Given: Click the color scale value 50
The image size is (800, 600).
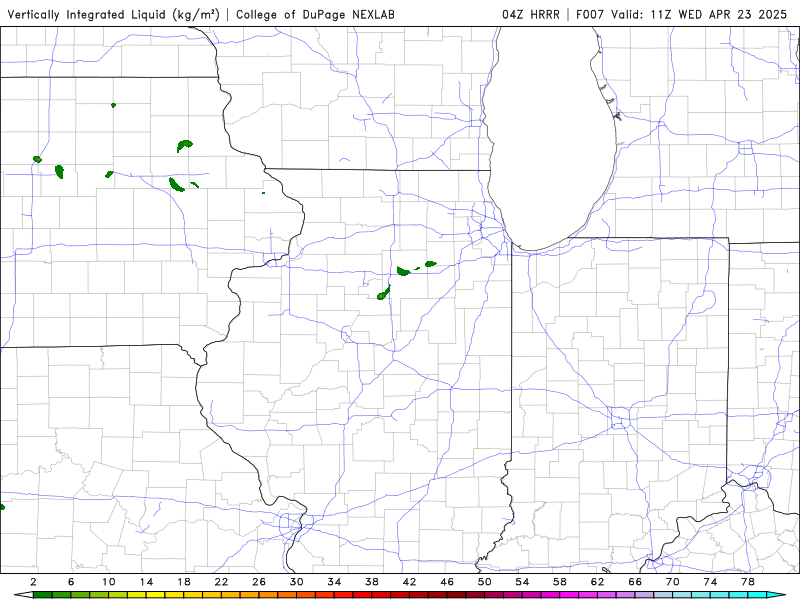Looking at the screenshot, I should point(485,582).
